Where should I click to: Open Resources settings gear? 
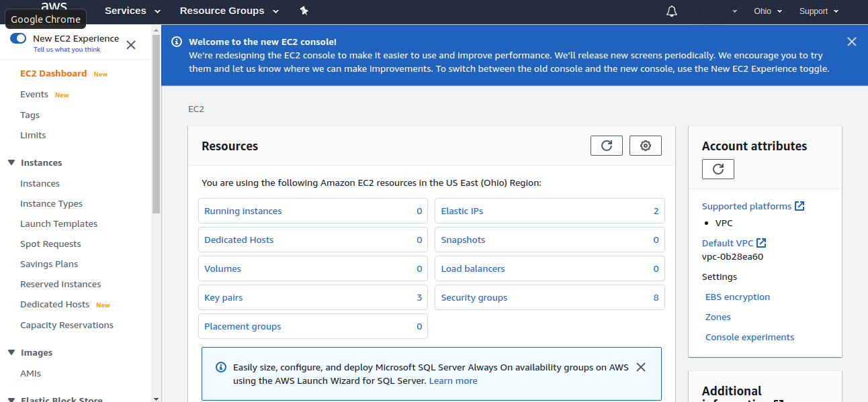pyautogui.click(x=645, y=146)
